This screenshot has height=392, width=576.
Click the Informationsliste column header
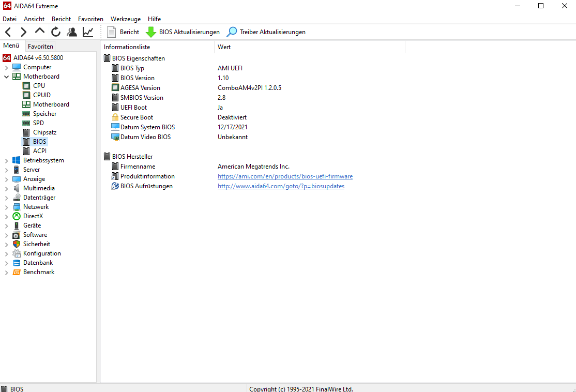pyautogui.click(x=157, y=47)
